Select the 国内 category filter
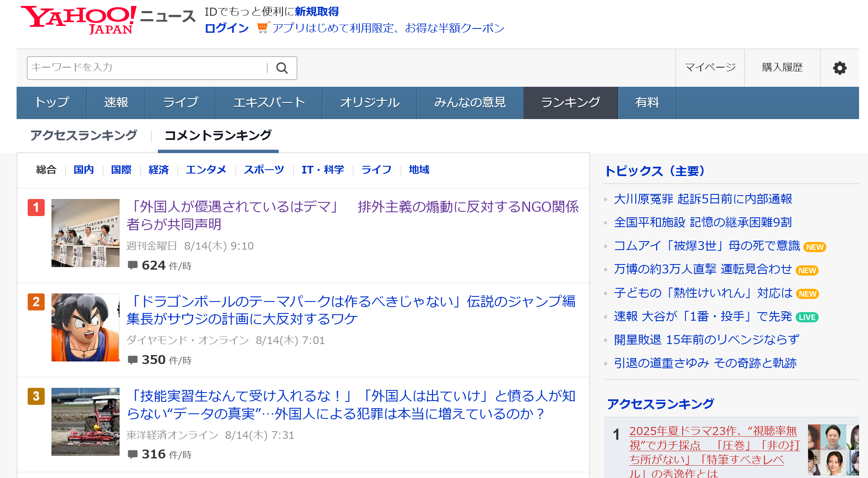 (x=84, y=170)
